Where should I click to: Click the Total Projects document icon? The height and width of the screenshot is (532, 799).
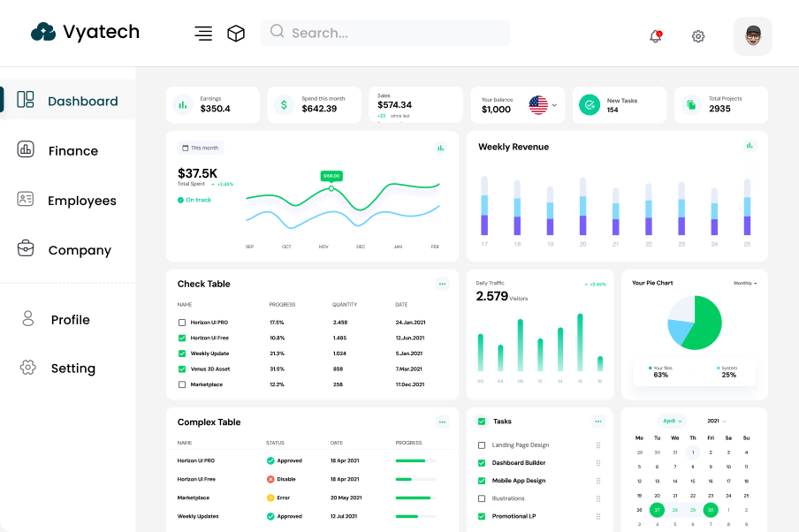pos(691,105)
